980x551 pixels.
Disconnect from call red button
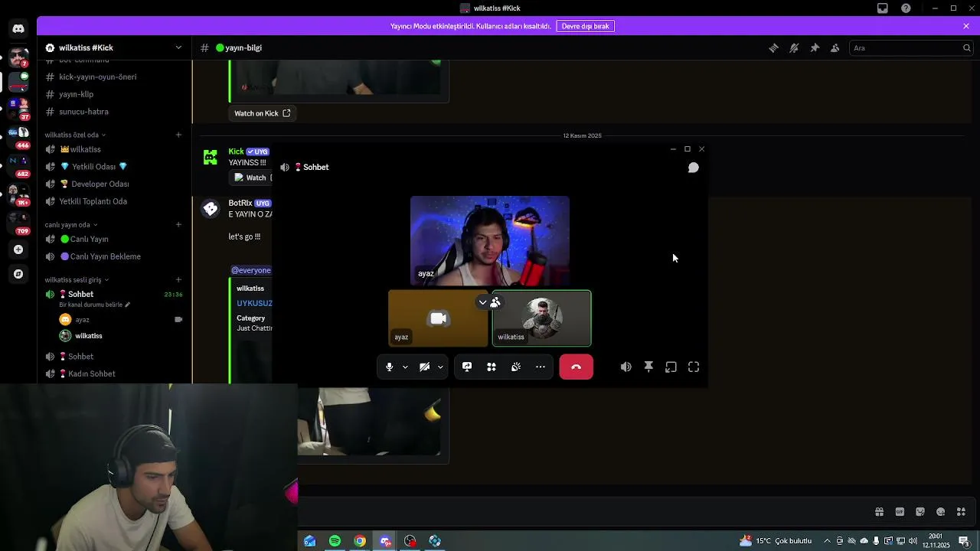click(x=576, y=367)
